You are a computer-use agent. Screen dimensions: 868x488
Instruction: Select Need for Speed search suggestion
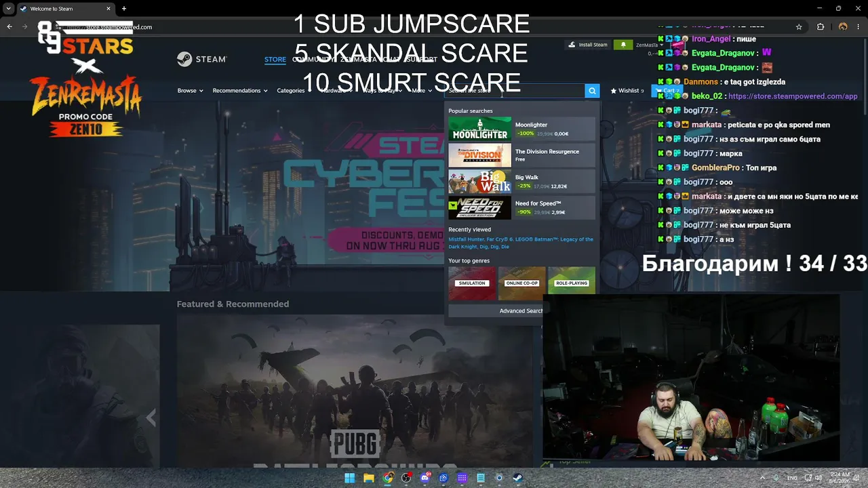pos(521,207)
